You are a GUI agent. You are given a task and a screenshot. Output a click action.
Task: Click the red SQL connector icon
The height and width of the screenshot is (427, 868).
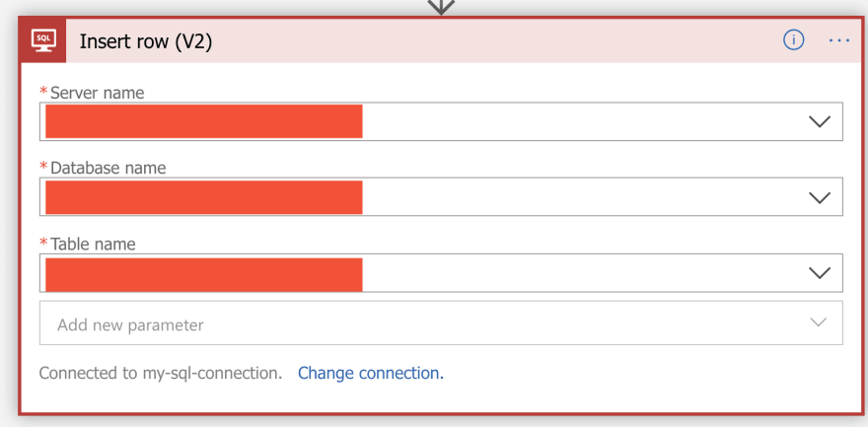tap(43, 40)
